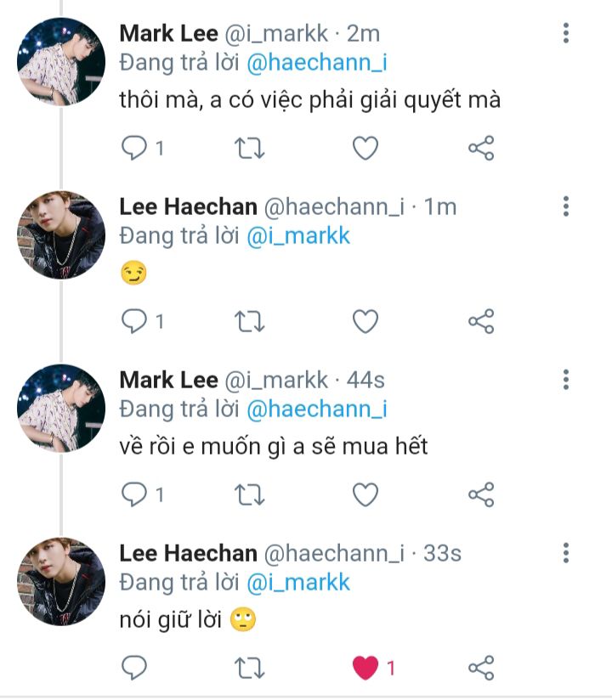Retweet Haechan's smirk emoji tweet

[249, 321]
